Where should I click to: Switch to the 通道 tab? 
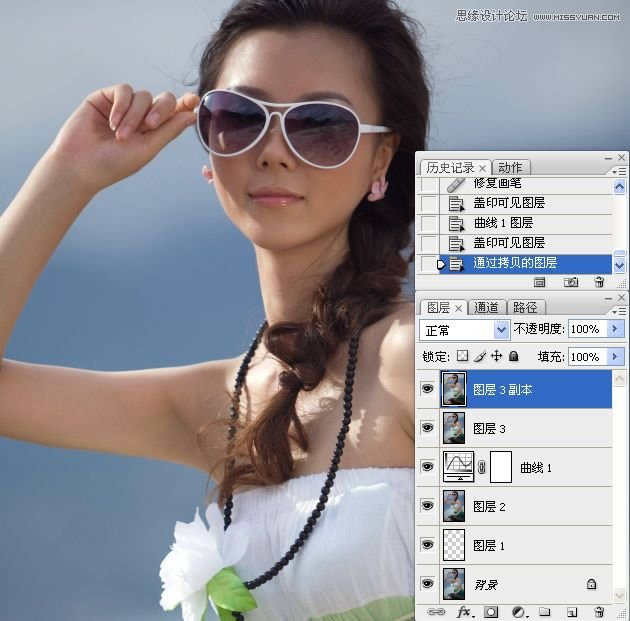(x=486, y=307)
